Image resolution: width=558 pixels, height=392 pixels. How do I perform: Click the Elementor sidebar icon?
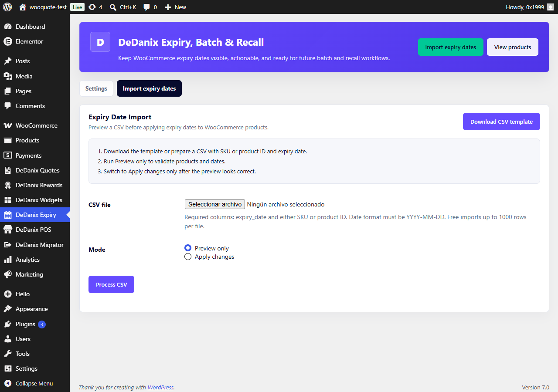(8, 41)
